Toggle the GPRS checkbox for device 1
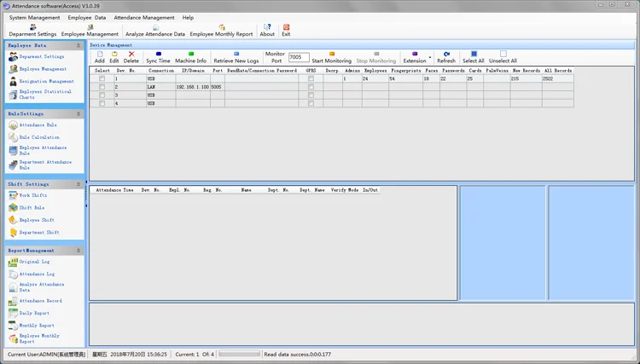This screenshot has width=640, height=364. (x=311, y=78)
